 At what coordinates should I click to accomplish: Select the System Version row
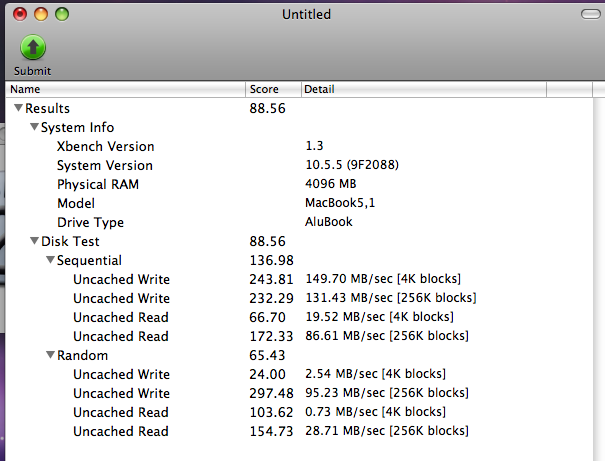[x=299, y=165]
